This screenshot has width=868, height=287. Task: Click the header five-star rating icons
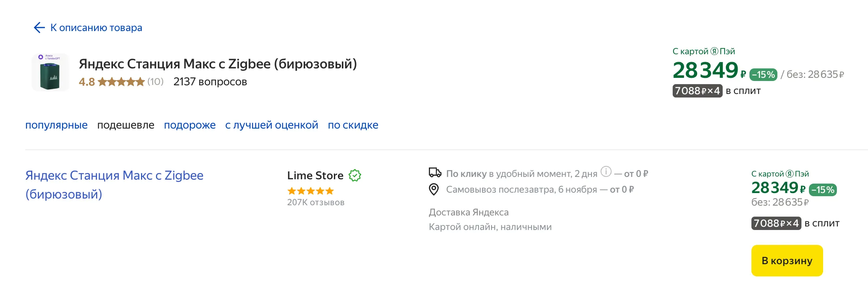[121, 82]
